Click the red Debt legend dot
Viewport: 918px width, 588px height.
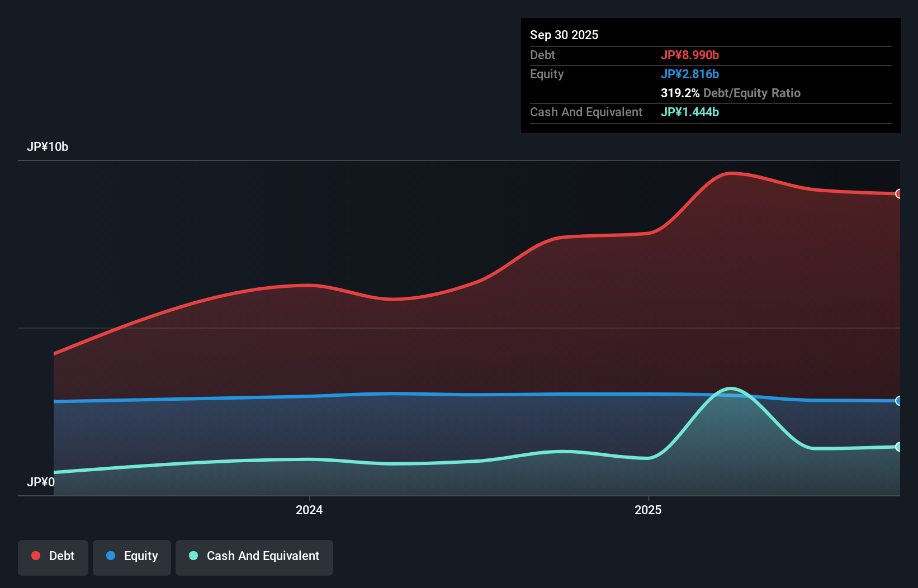coord(35,556)
